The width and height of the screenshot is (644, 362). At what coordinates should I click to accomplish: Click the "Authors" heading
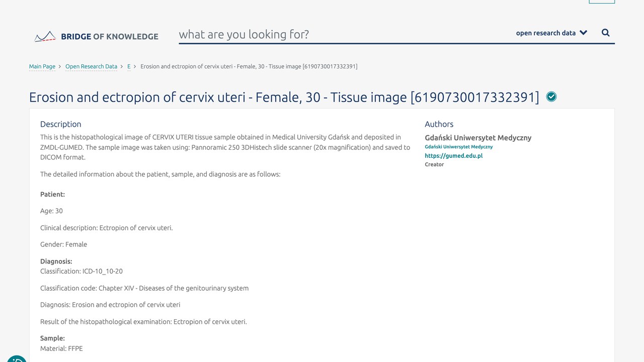439,124
